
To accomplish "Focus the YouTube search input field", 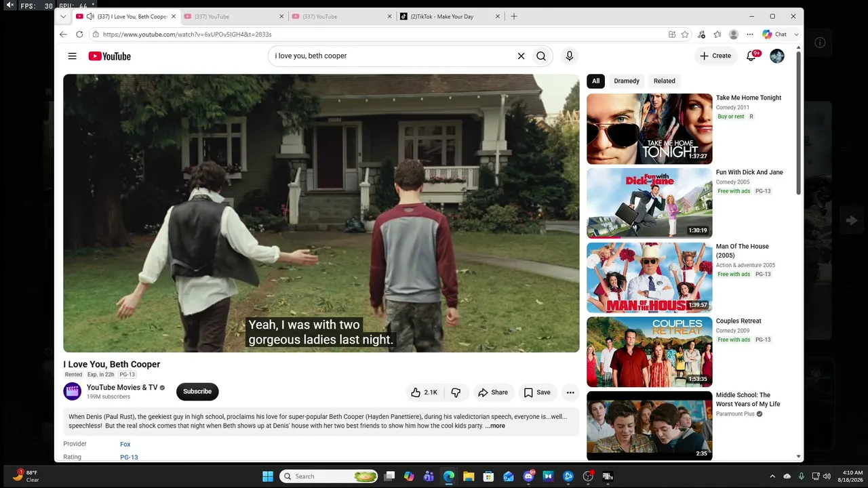I will pos(393,56).
